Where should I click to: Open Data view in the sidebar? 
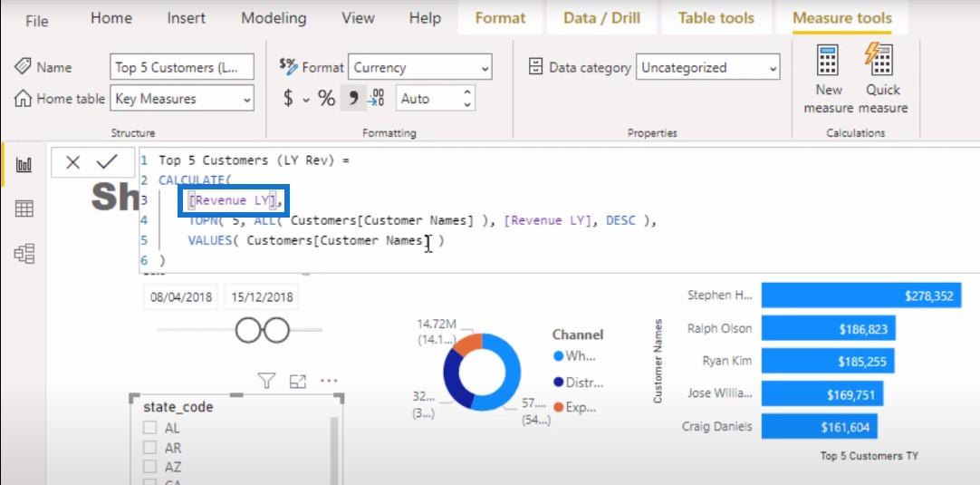[x=24, y=209]
